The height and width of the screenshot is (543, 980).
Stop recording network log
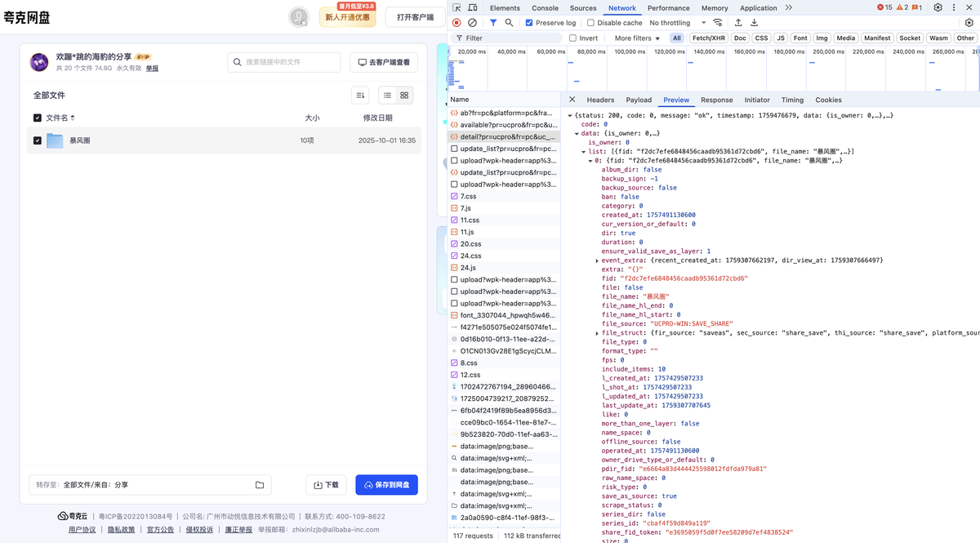tap(457, 23)
